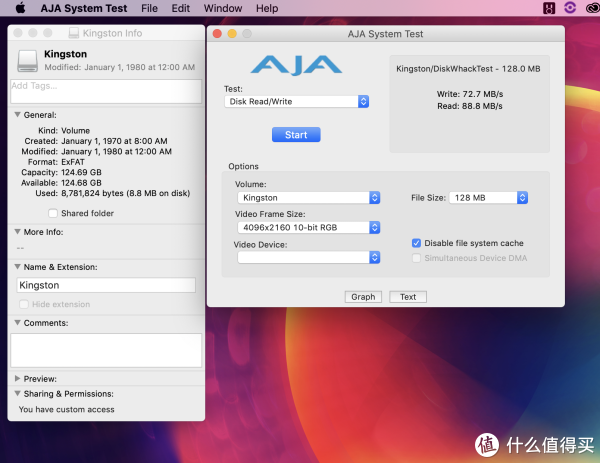This screenshot has height=463, width=600.
Task: Toggle Simultaneous Device DMA checkbox
Action: [416, 258]
